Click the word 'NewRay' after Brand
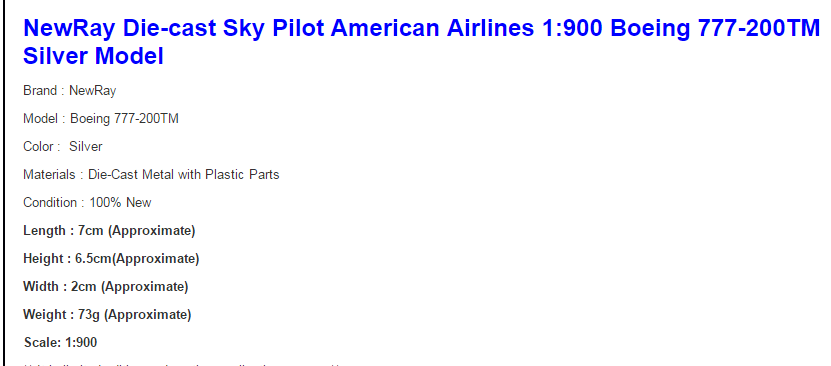The image size is (831, 366). (93, 91)
